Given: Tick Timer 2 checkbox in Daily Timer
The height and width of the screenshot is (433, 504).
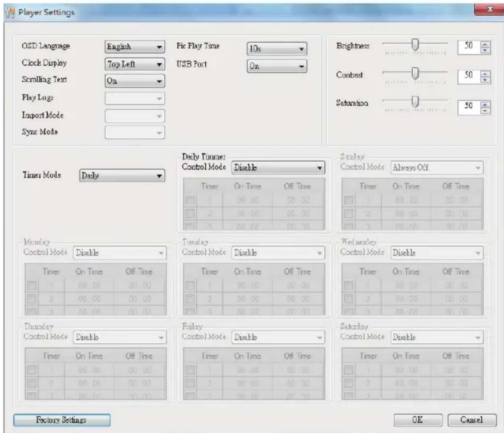Looking at the screenshot, I should pyautogui.click(x=190, y=213).
